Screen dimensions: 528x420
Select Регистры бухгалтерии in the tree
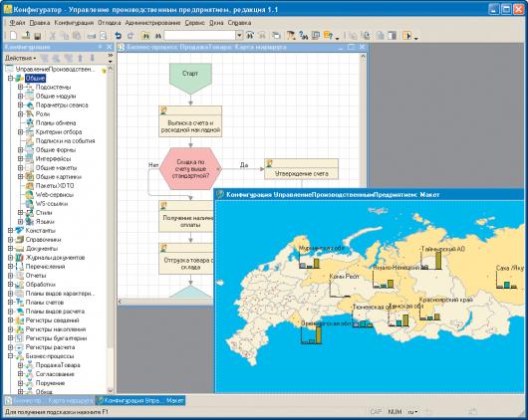tap(56, 338)
